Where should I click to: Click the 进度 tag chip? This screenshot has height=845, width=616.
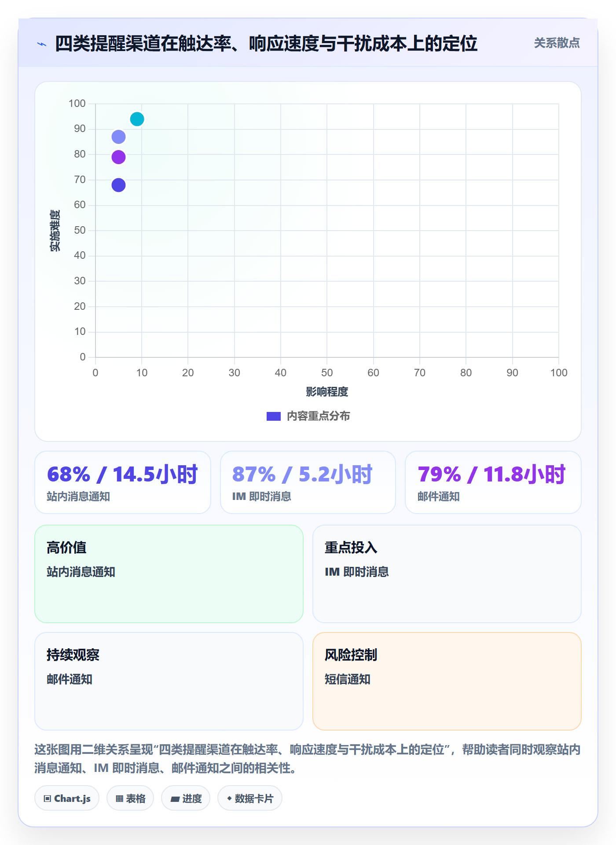[186, 798]
